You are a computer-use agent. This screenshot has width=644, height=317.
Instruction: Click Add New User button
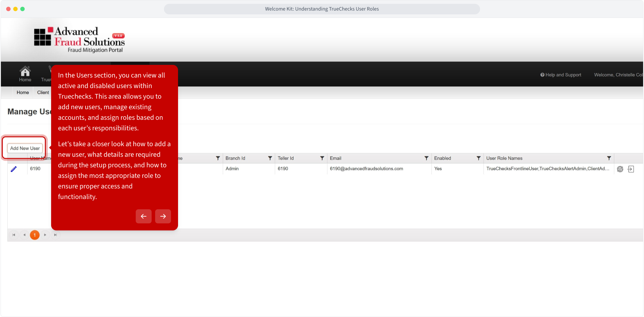point(25,148)
